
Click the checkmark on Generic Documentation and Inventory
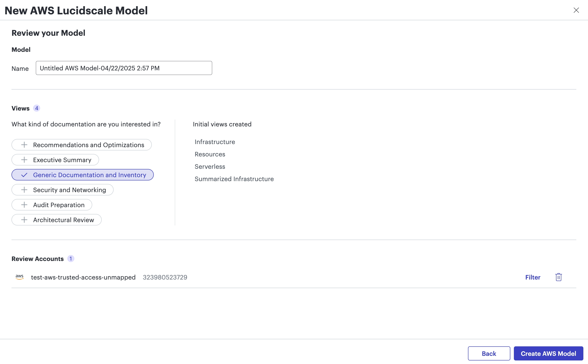click(24, 175)
